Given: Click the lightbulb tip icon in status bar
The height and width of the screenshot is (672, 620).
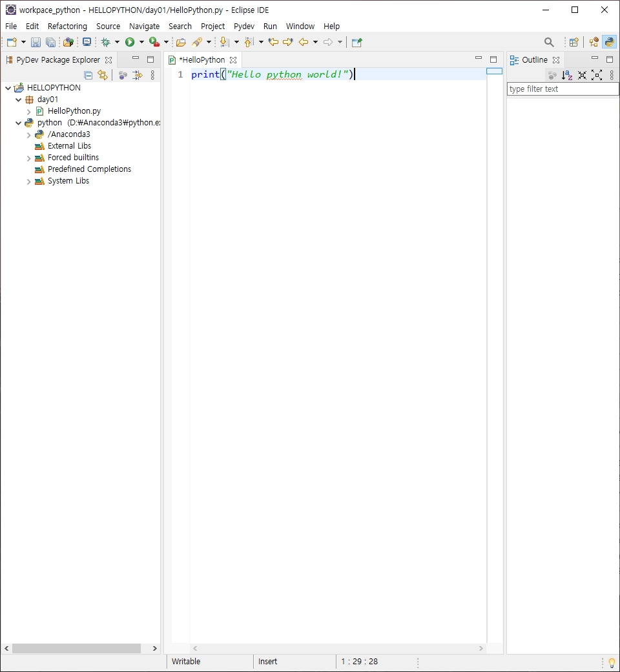Looking at the screenshot, I should [x=612, y=662].
